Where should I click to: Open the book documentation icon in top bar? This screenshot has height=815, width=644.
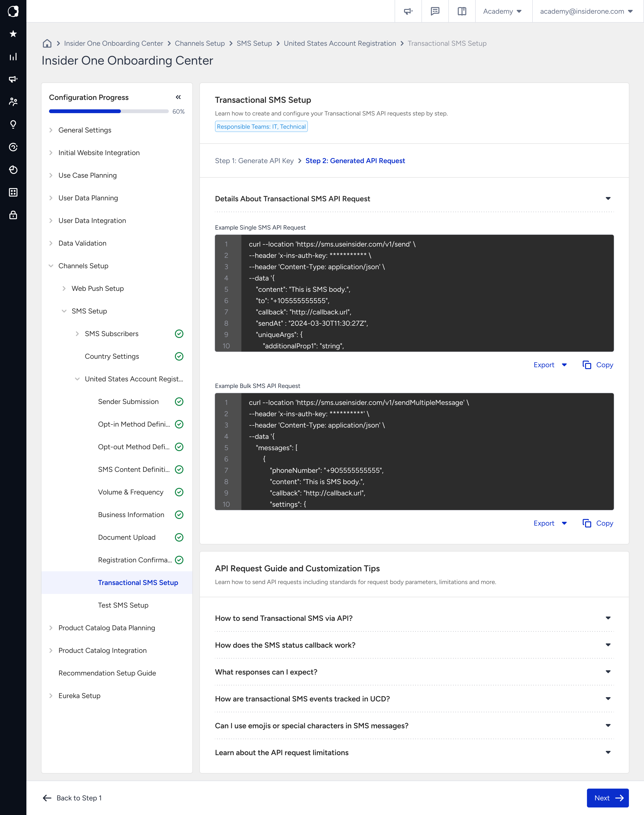[x=462, y=11]
